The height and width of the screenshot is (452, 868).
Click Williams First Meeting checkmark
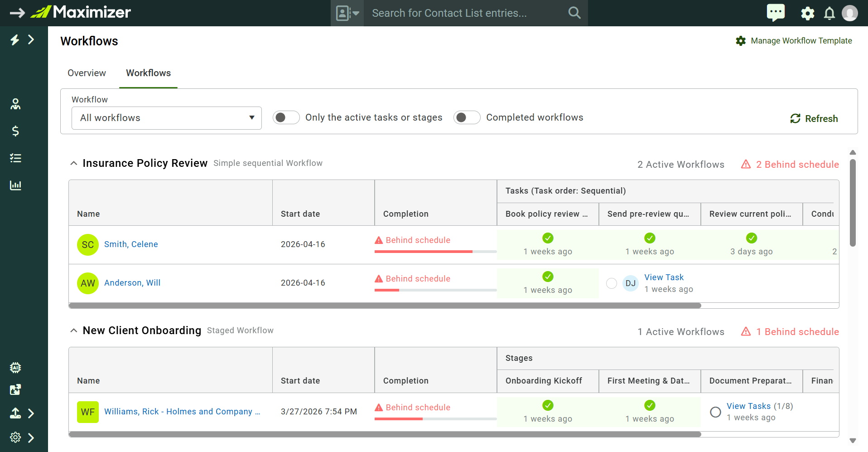[650, 405]
